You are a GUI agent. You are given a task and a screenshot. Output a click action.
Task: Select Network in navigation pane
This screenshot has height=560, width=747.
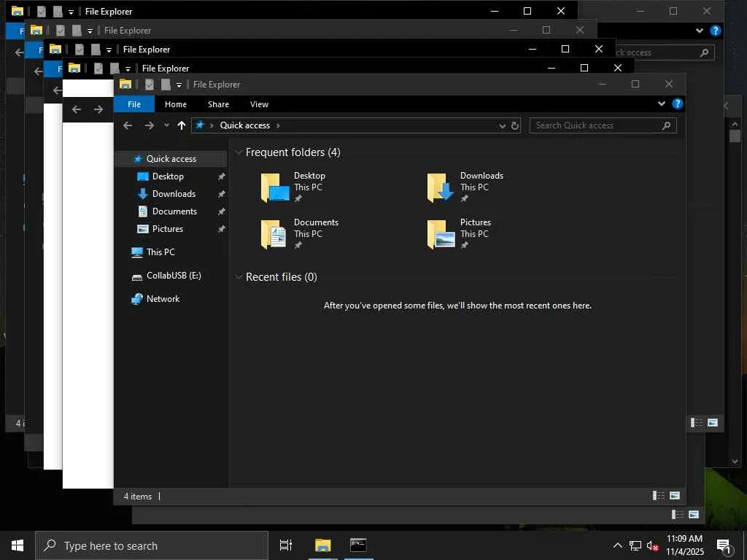pyautogui.click(x=163, y=299)
